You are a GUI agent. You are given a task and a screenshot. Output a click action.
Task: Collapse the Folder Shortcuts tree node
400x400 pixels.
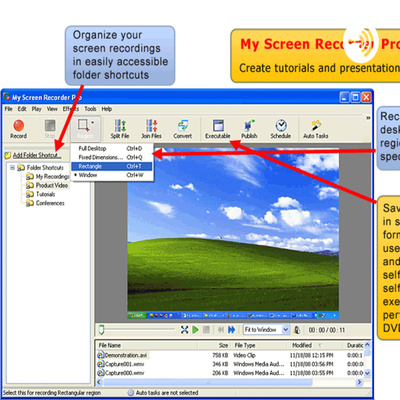(12, 167)
